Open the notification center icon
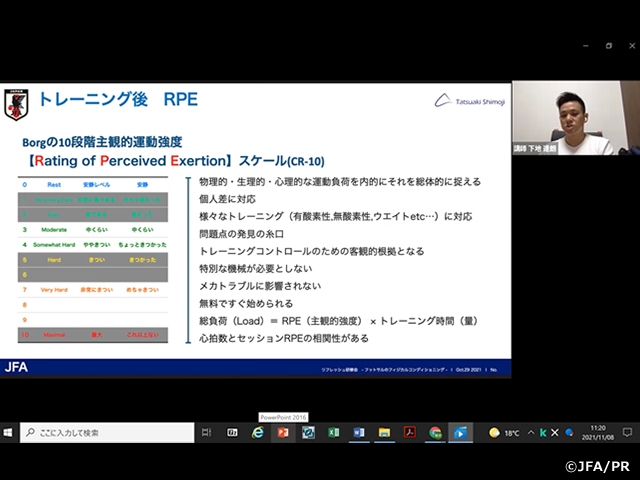The height and width of the screenshot is (480, 640). click(x=627, y=433)
